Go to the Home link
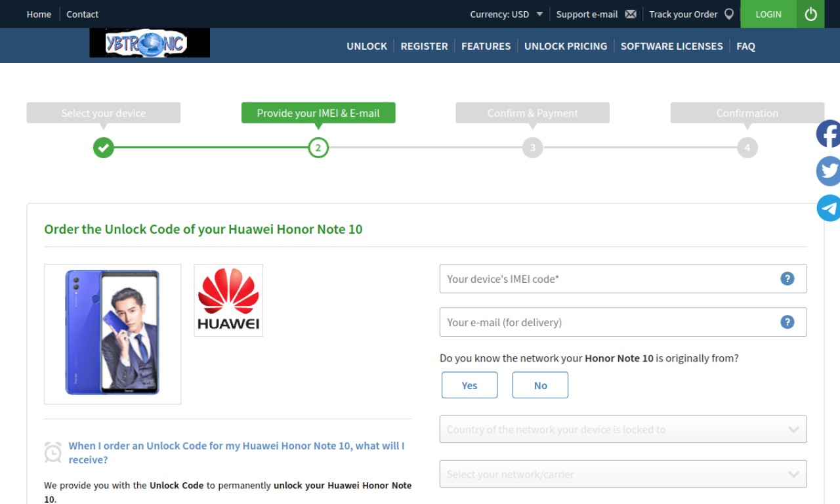Screen dimensions: 840x504 click(39, 14)
